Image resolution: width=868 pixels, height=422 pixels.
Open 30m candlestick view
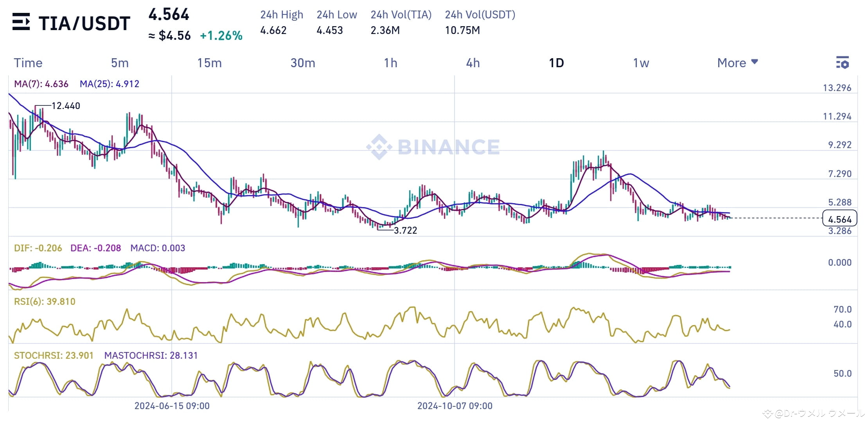302,63
